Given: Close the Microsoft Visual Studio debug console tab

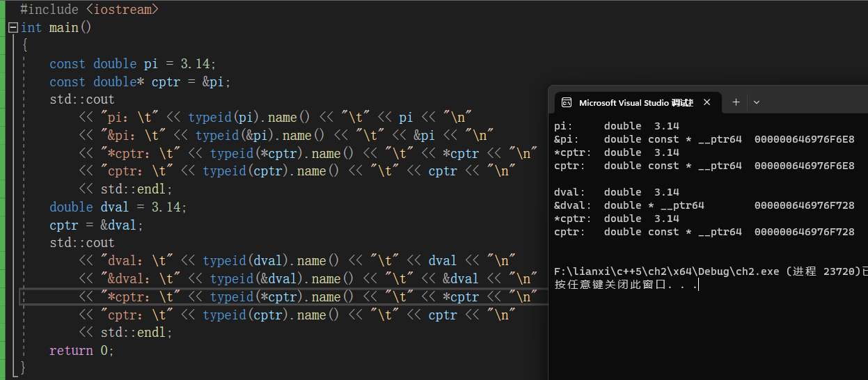Looking at the screenshot, I should pyautogui.click(x=707, y=102).
